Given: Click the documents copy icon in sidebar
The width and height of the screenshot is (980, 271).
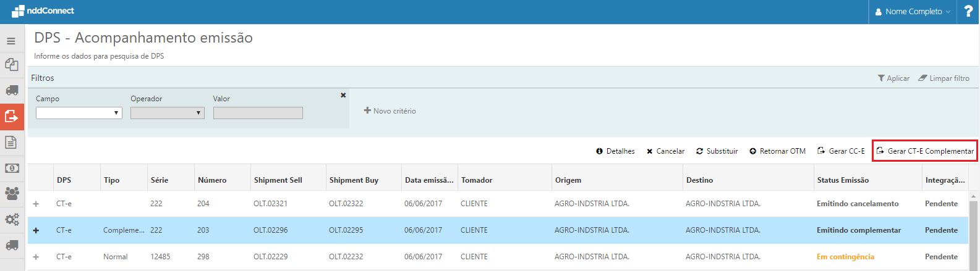Looking at the screenshot, I should [12, 65].
